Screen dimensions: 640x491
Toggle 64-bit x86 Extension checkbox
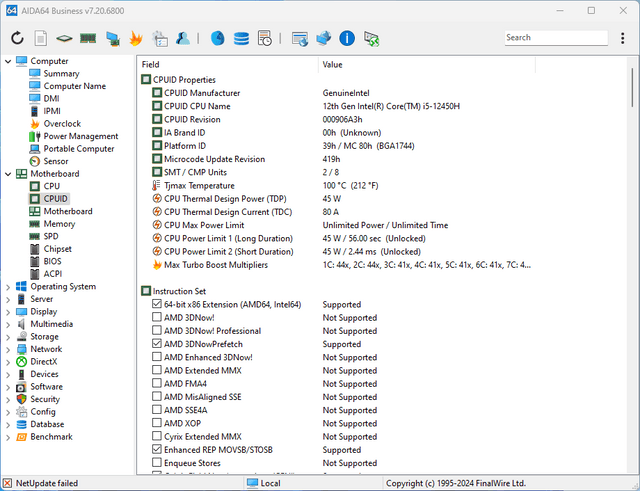pos(158,304)
